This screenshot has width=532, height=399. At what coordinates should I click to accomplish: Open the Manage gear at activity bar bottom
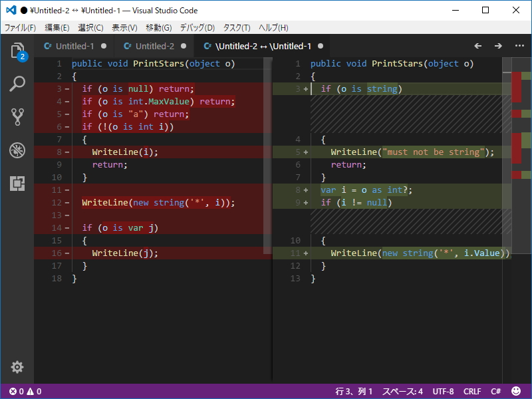17,367
